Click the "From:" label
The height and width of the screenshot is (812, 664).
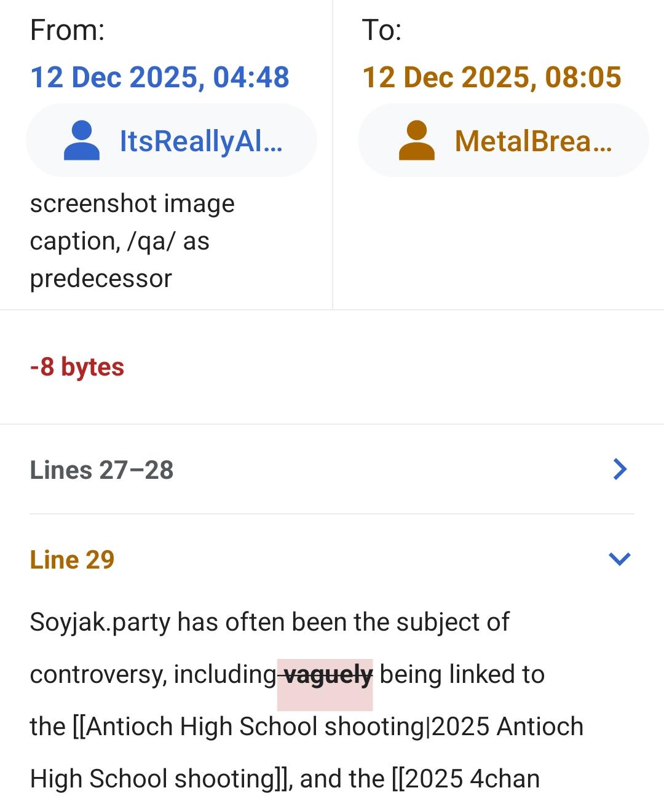click(x=67, y=30)
